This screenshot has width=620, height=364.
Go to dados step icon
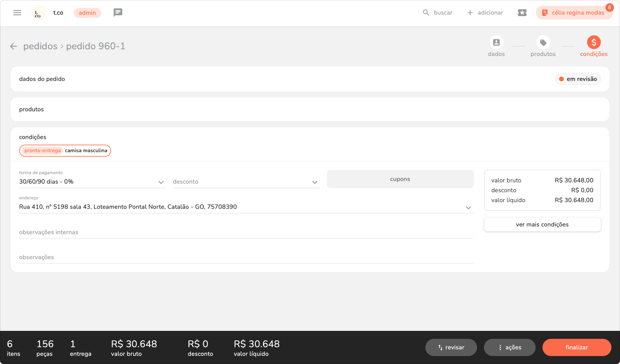tap(496, 43)
